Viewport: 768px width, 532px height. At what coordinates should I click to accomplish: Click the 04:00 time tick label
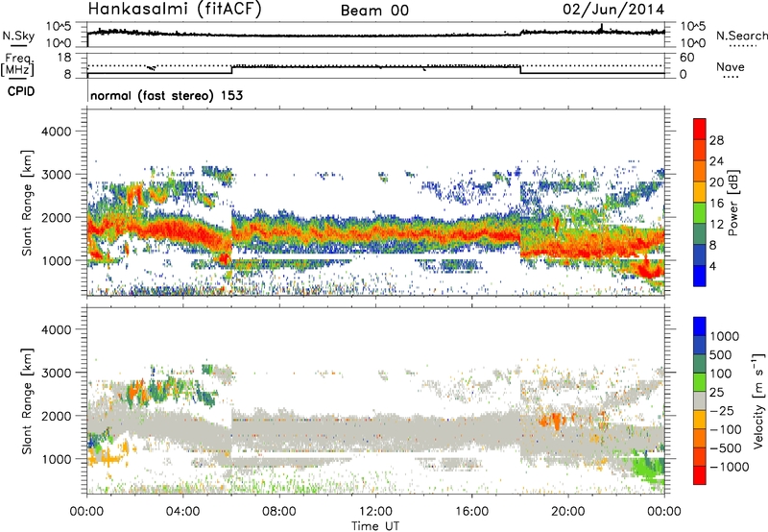click(x=182, y=512)
